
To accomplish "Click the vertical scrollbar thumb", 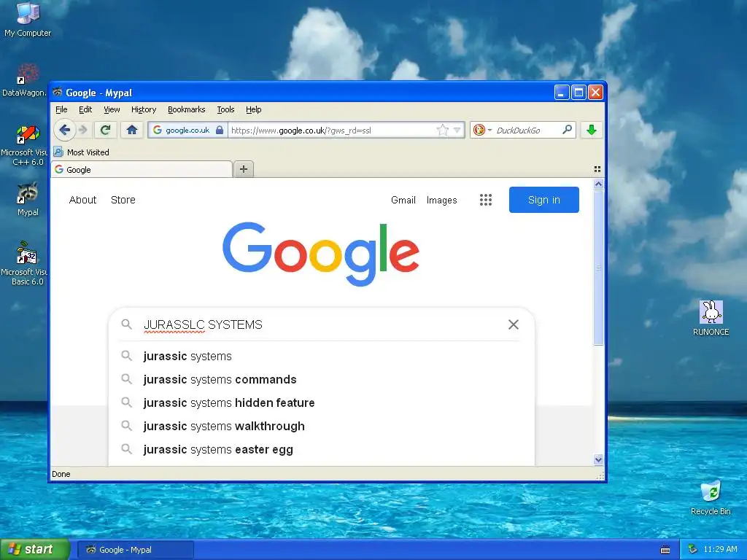I will [x=598, y=267].
